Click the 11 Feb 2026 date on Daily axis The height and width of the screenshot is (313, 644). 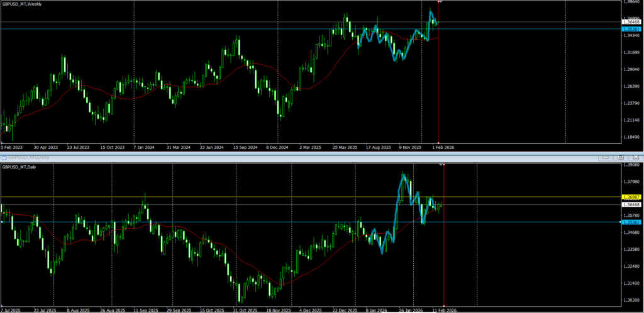point(443,310)
